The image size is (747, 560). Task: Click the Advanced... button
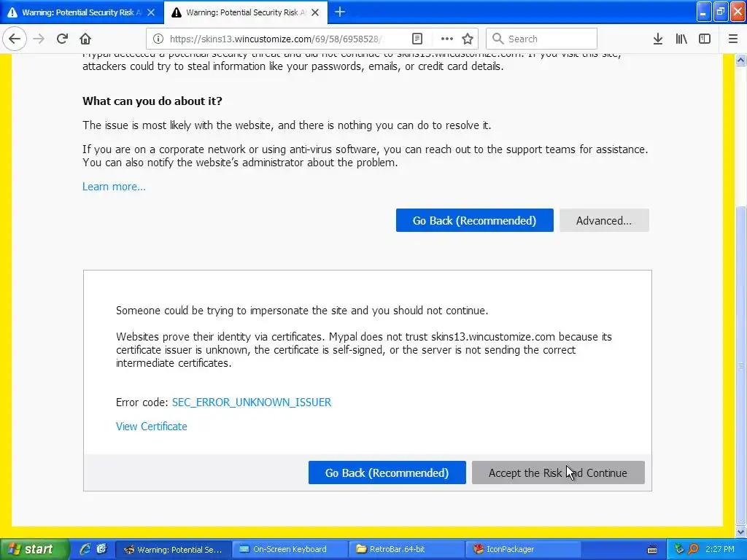(x=604, y=220)
